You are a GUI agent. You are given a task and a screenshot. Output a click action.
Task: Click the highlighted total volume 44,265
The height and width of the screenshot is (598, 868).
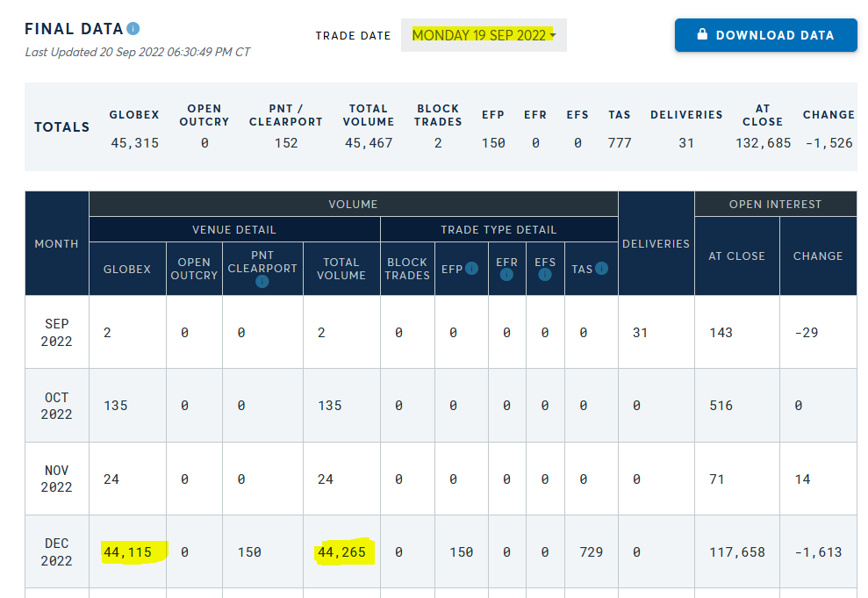pyautogui.click(x=342, y=552)
